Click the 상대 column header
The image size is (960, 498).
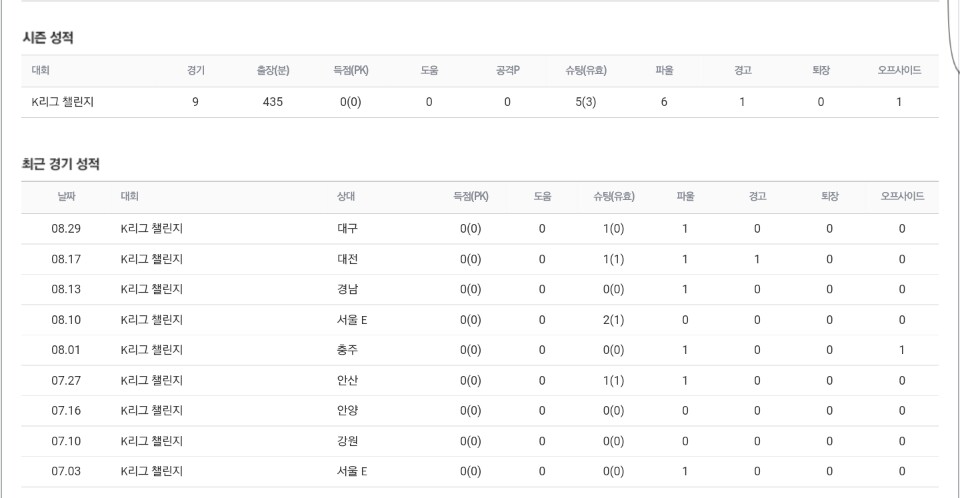point(346,197)
